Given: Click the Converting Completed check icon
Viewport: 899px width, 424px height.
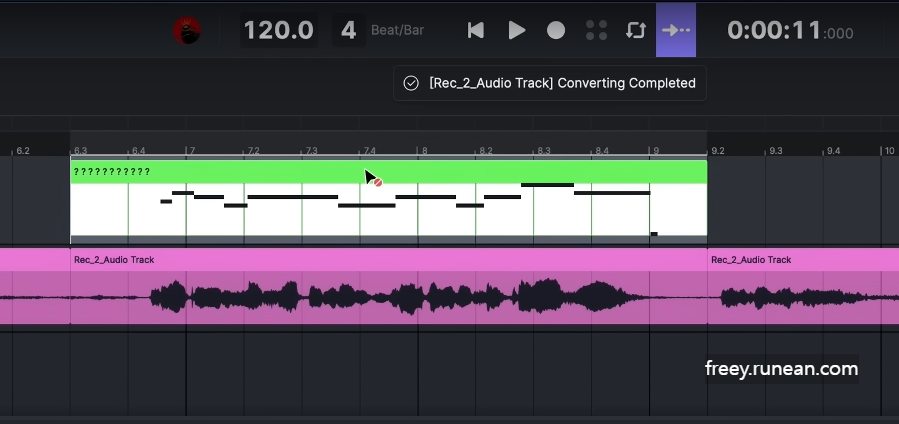Looking at the screenshot, I should click(x=411, y=83).
